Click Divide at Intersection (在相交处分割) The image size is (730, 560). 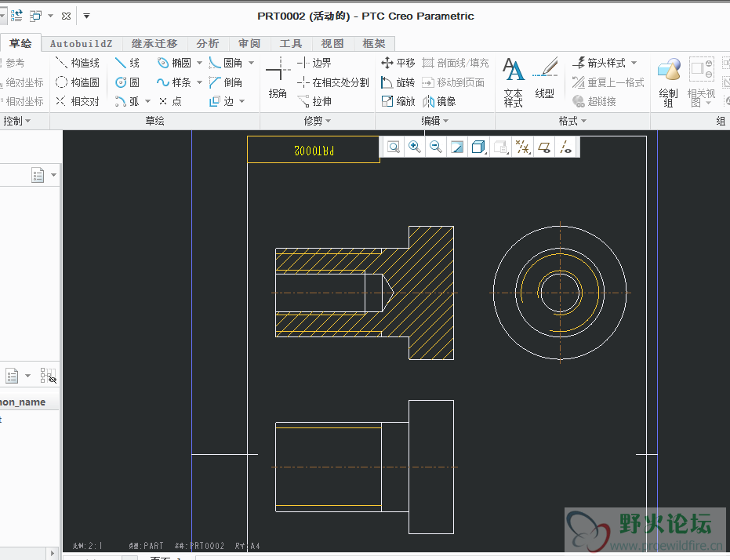(x=333, y=82)
